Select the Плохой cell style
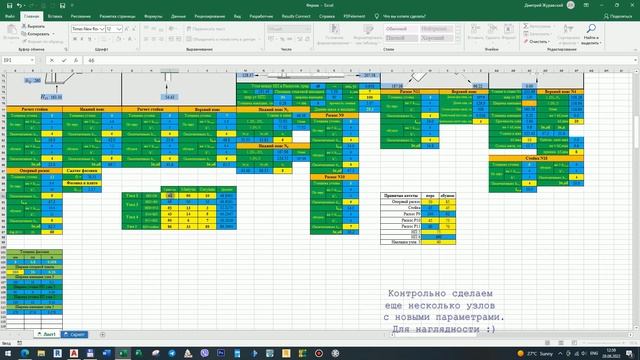 click(401, 38)
